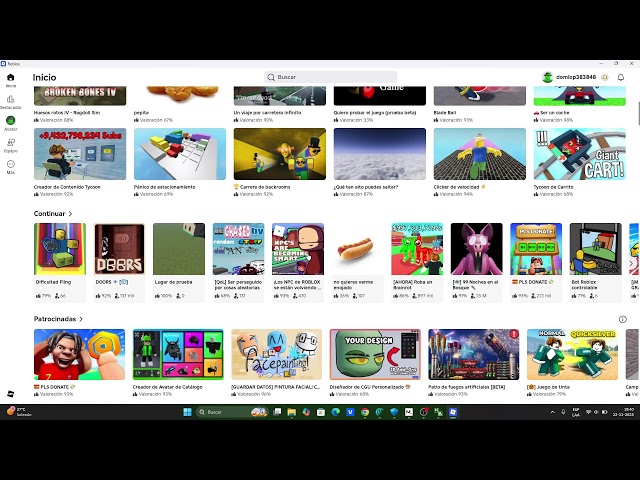Open the taskbar weather widget

[18, 412]
